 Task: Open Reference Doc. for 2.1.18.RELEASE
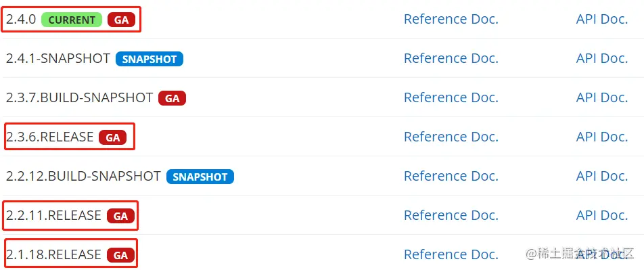tap(451, 254)
